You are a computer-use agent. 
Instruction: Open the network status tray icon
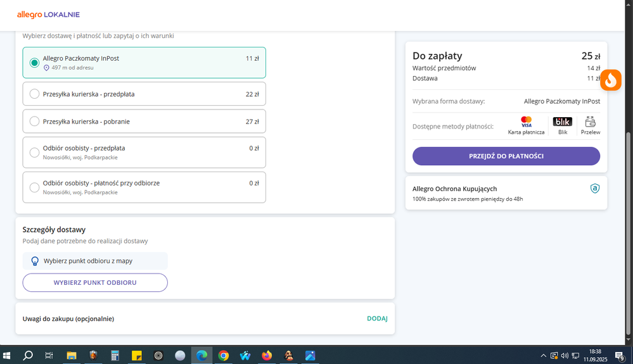click(575, 356)
